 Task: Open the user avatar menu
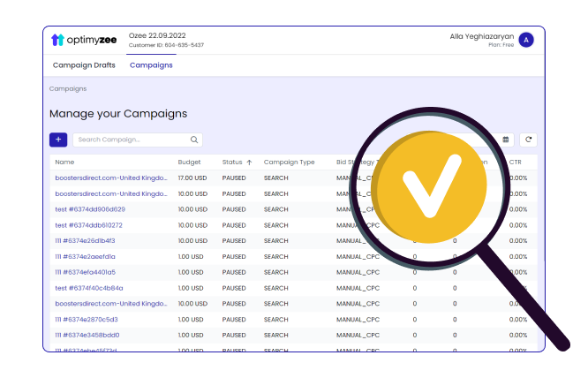pyautogui.click(x=526, y=40)
